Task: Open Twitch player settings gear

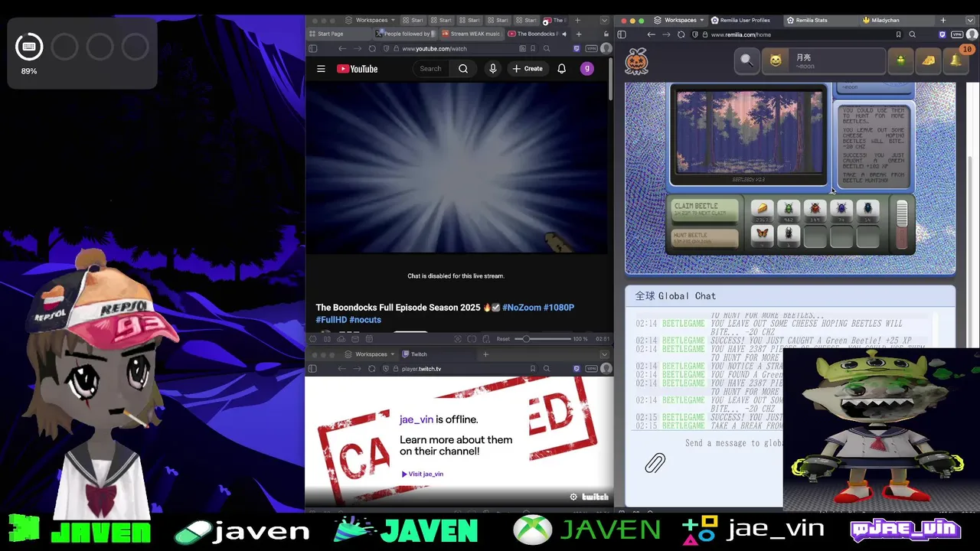Action: click(x=573, y=497)
